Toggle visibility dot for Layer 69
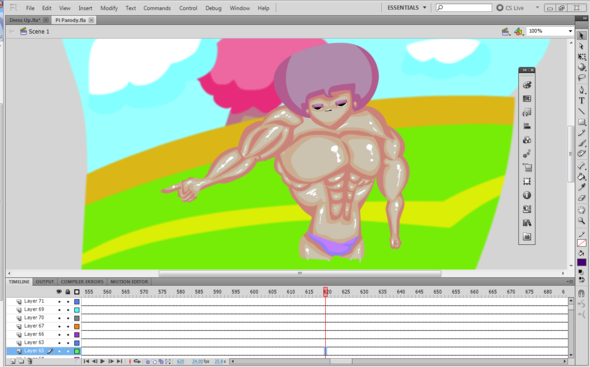Image resolution: width=590 pixels, height=367 pixels. point(59,310)
